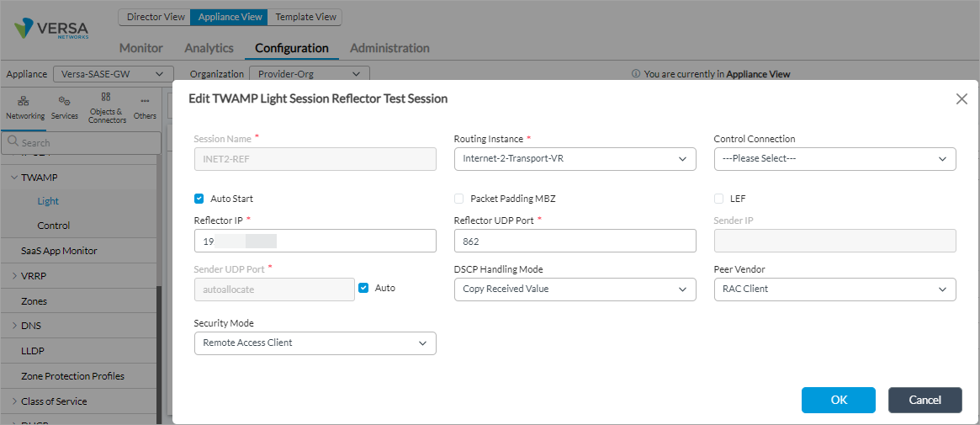Uncheck the Auto Start checkbox
This screenshot has width=980, height=425.
click(x=199, y=199)
